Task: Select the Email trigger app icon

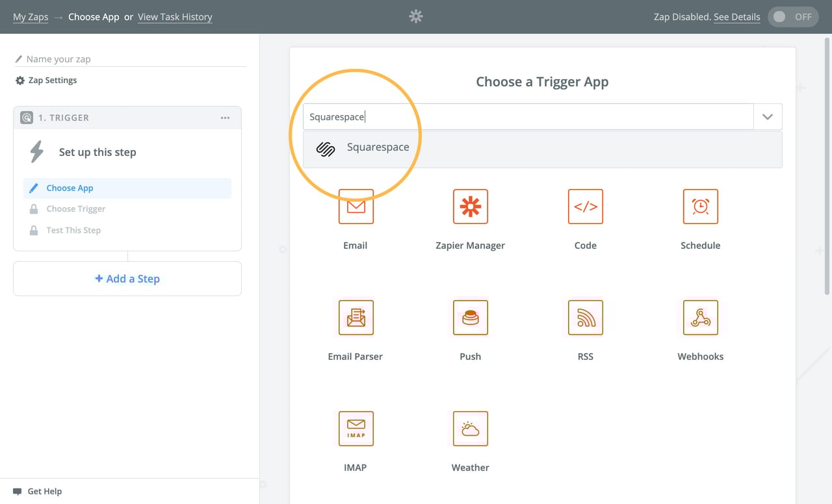Action: pos(355,207)
